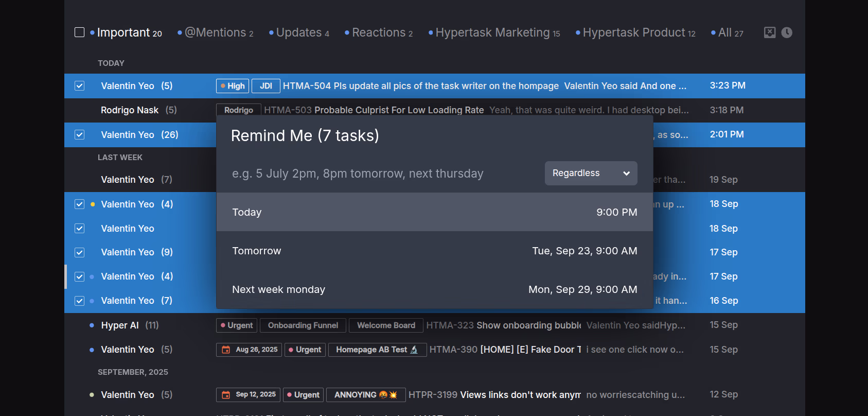Click the SEPTEMBER, 2025 section header
Image resolution: width=868 pixels, height=416 pixels.
pos(133,372)
